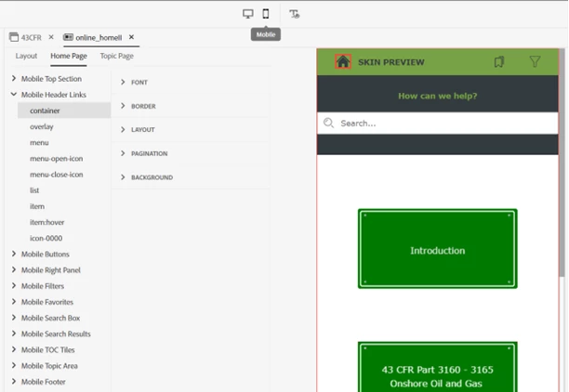The image size is (569, 392).
Task: Select the icon-0000 tree entry
Action: click(x=46, y=238)
